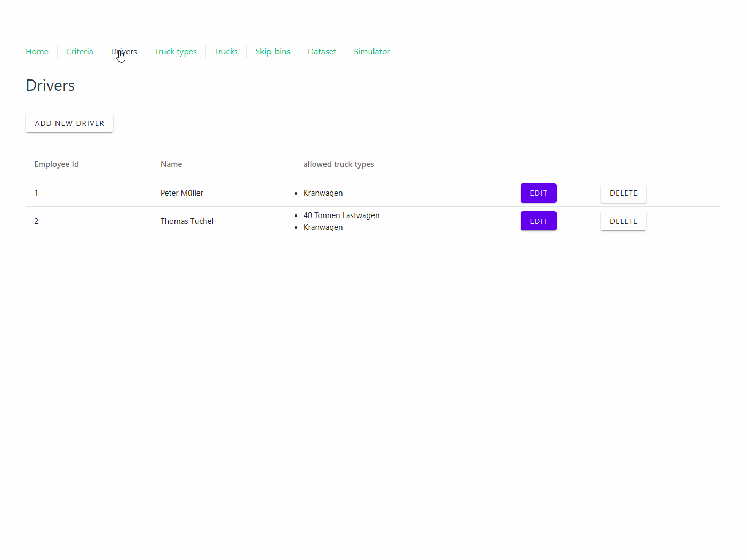Go to the Dataset page
747x560 pixels.
[322, 52]
